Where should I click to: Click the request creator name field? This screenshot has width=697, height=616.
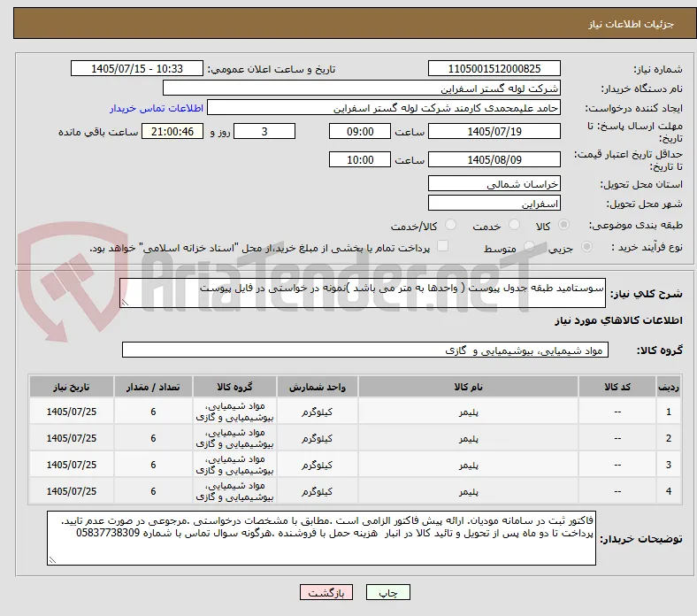coord(384,108)
